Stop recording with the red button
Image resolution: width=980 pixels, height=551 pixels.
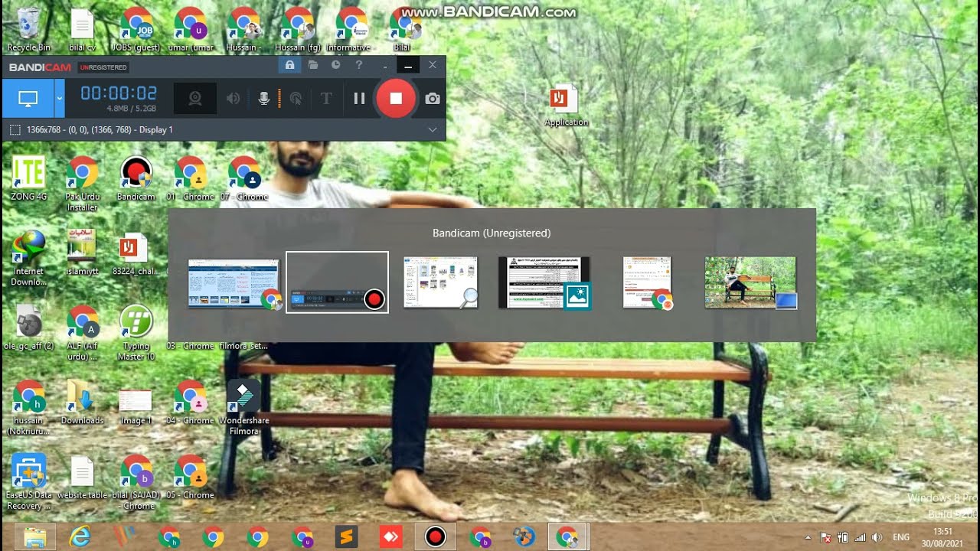coord(396,98)
